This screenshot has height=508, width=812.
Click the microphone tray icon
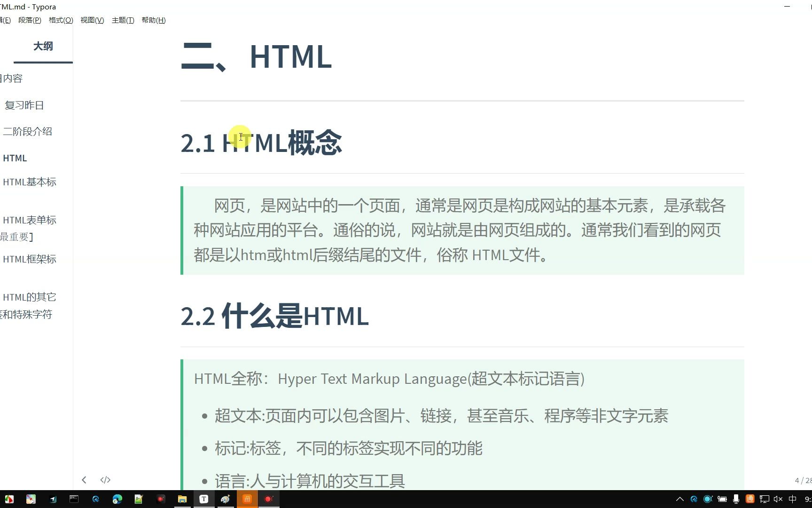pos(736,499)
